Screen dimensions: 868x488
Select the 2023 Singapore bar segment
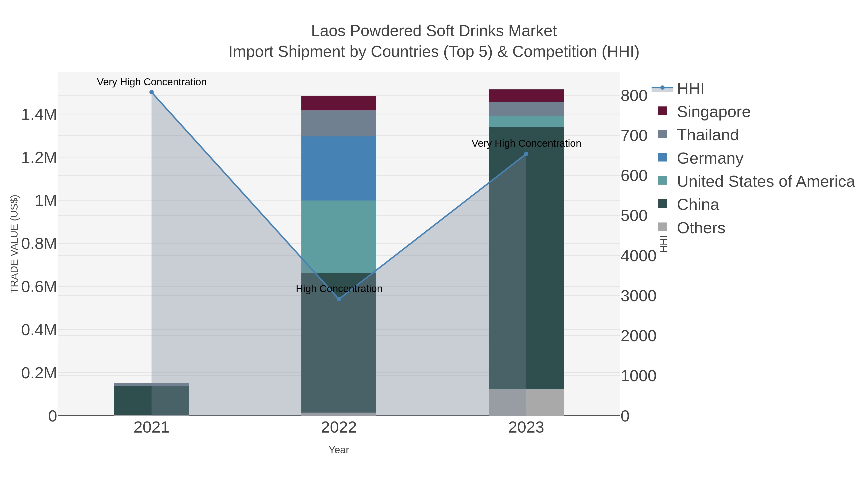point(526,96)
